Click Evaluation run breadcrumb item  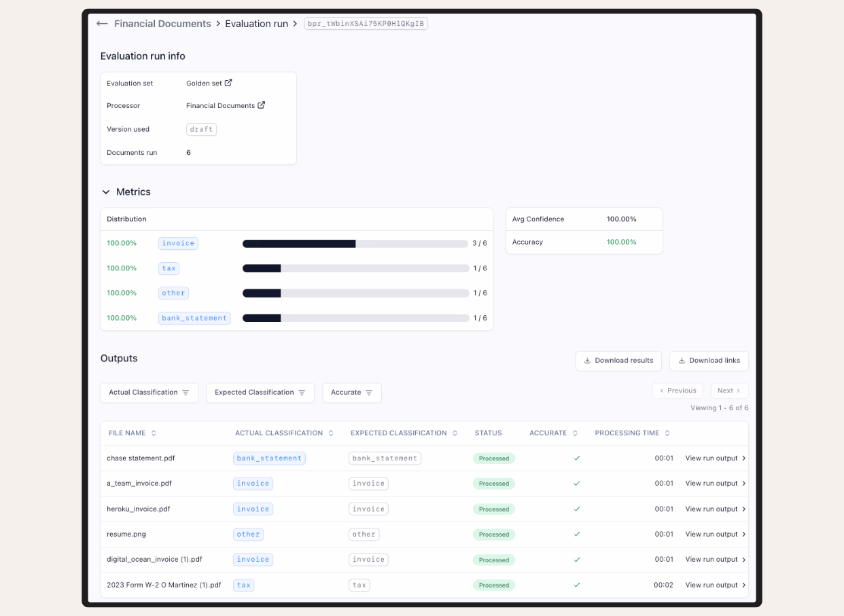pos(256,24)
